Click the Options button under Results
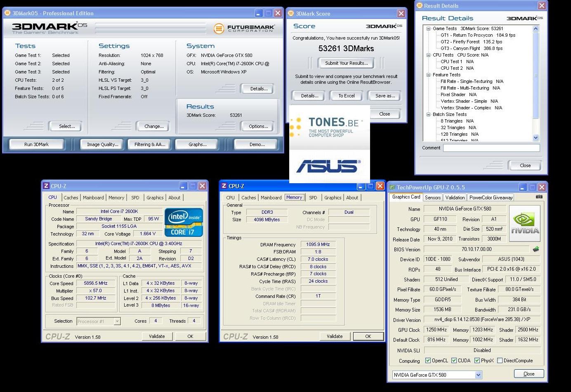Viewport: 571px width, 392px height. coord(258,126)
